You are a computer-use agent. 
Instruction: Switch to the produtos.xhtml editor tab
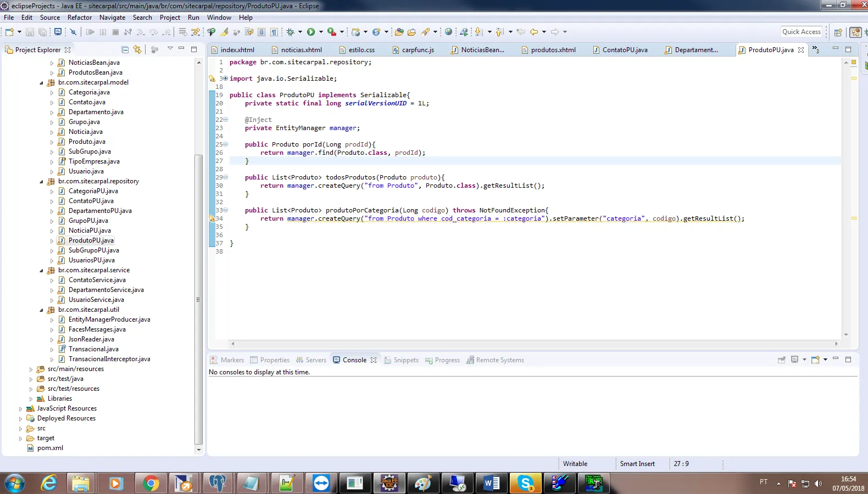pyautogui.click(x=553, y=50)
